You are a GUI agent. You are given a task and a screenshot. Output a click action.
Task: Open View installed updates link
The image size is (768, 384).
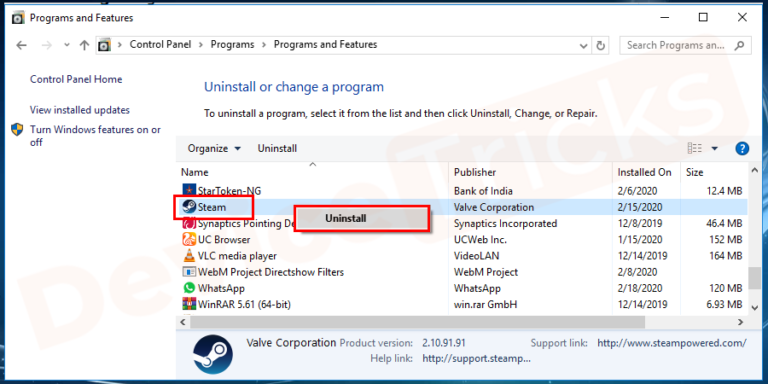(80, 110)
